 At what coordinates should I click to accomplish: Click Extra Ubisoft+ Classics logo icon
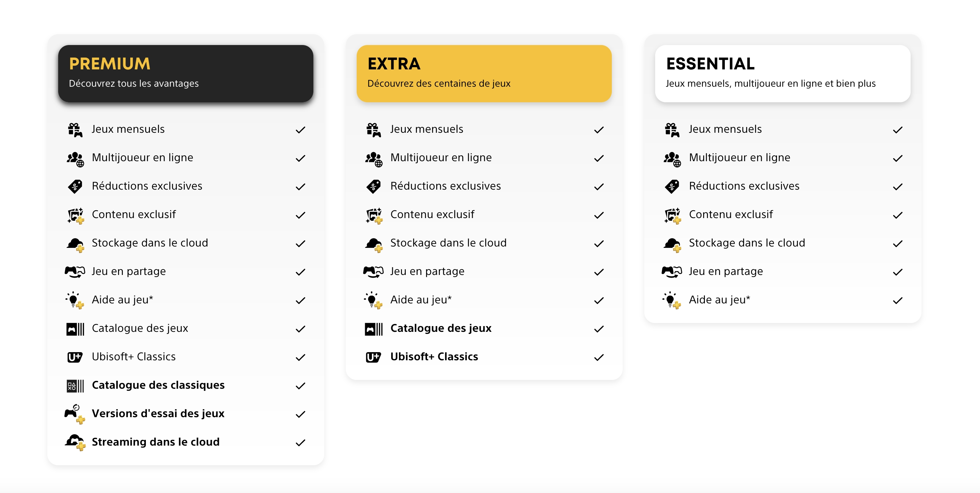tap(373, 357)
